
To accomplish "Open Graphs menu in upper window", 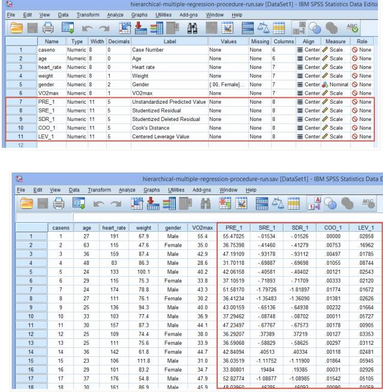I will click(139, 15).
